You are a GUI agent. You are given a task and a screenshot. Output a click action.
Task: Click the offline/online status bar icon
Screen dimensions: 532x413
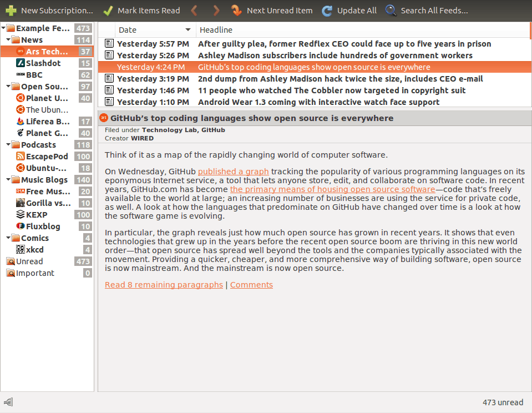[x=8, y=402]
